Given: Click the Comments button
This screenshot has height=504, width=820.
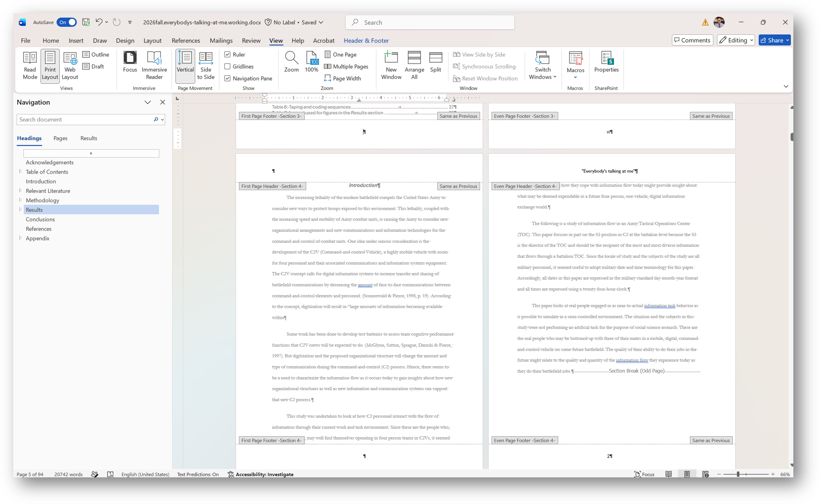Looking at the screenshot, I should pos(692,40).
